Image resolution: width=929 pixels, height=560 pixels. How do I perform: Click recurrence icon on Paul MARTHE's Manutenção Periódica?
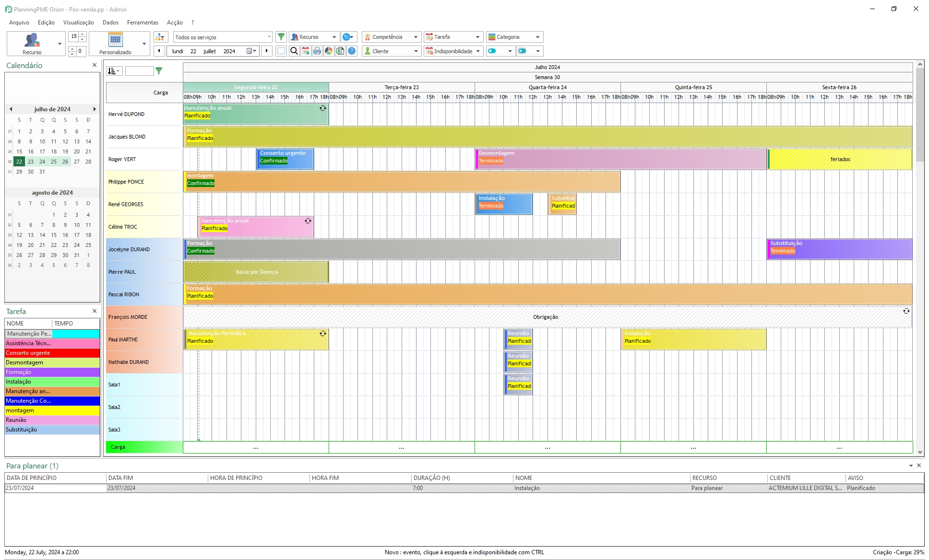tap(323, 334)
